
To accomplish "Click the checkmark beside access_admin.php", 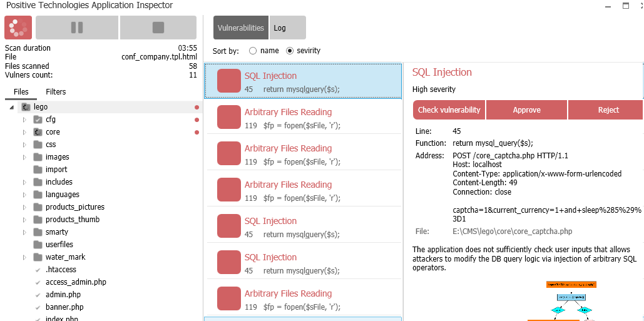I will (38, 282).
